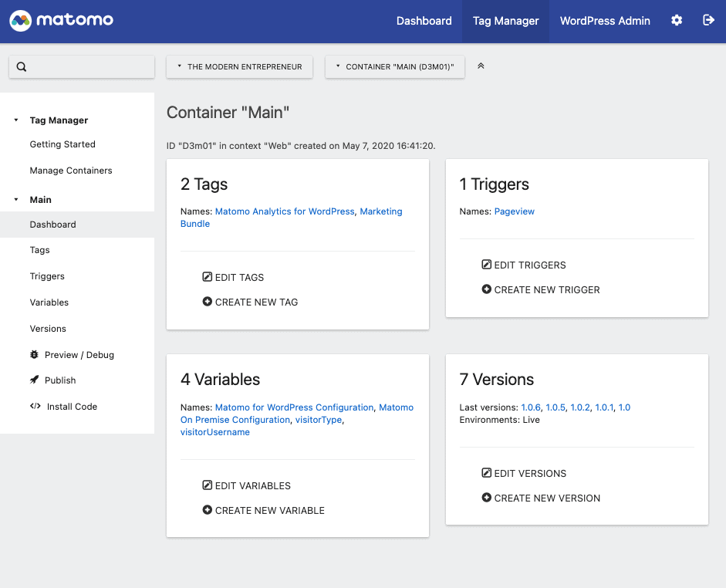726x588 pixels.
Task: Click the pencil icon beside Edit Variables
Action: click(207, 485)
